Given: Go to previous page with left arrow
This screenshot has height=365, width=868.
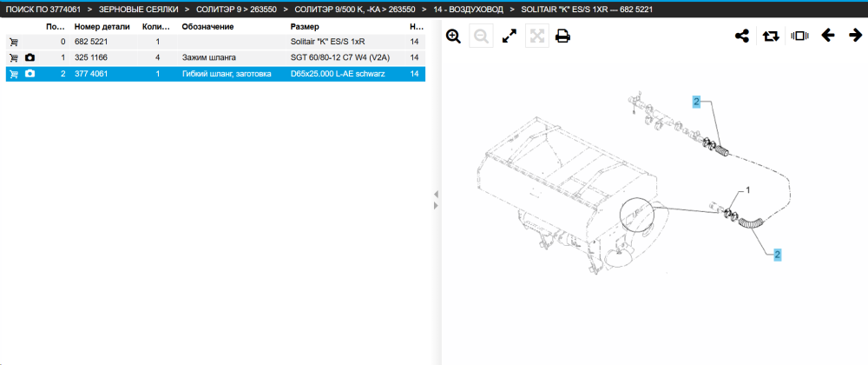Looking at the screenshot, I should 827,36.
